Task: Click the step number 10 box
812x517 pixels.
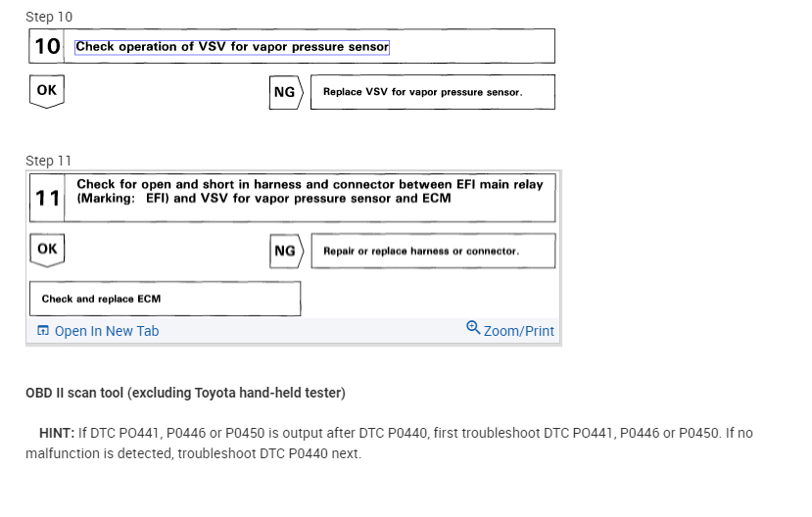Action: pyautogui.click(x=48, y=46)
